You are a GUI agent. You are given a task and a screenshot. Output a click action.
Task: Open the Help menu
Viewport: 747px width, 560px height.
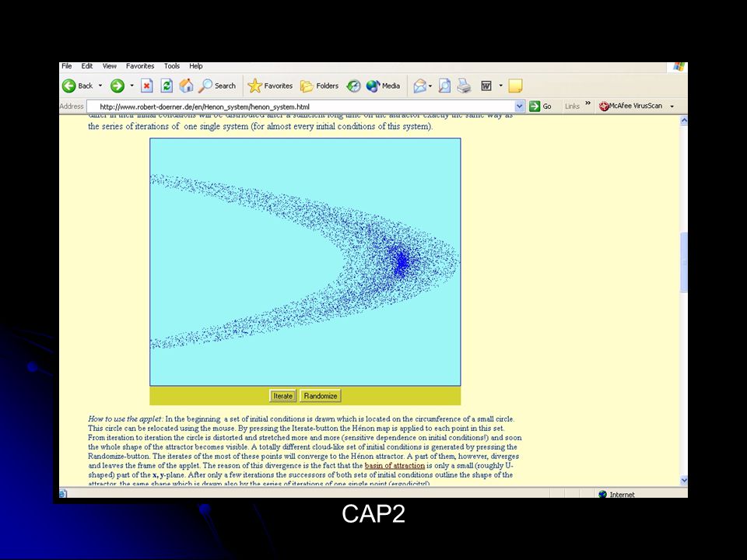(x=196, y=66)
